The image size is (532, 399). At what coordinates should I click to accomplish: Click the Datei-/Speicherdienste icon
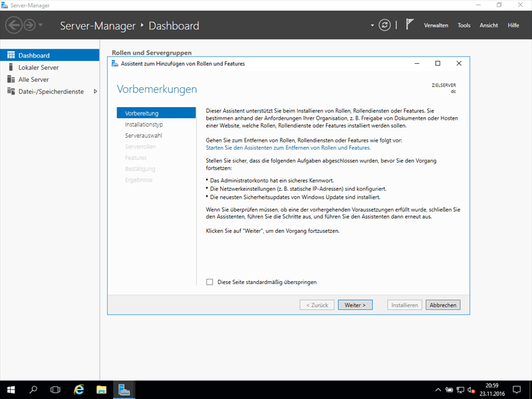click(x=11, y=91)
